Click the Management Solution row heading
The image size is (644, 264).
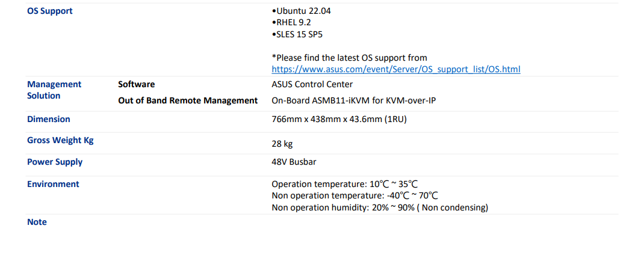tap(54, 90)
